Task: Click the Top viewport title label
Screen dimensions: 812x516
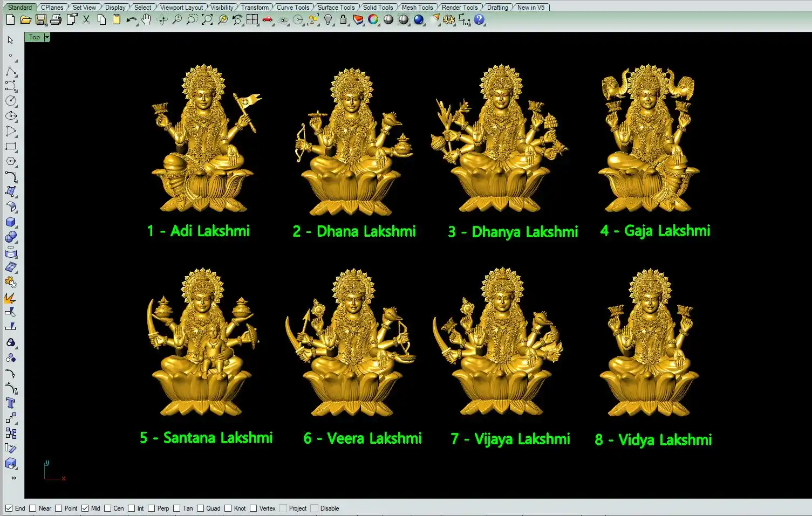Action: [x=35, y=37]
